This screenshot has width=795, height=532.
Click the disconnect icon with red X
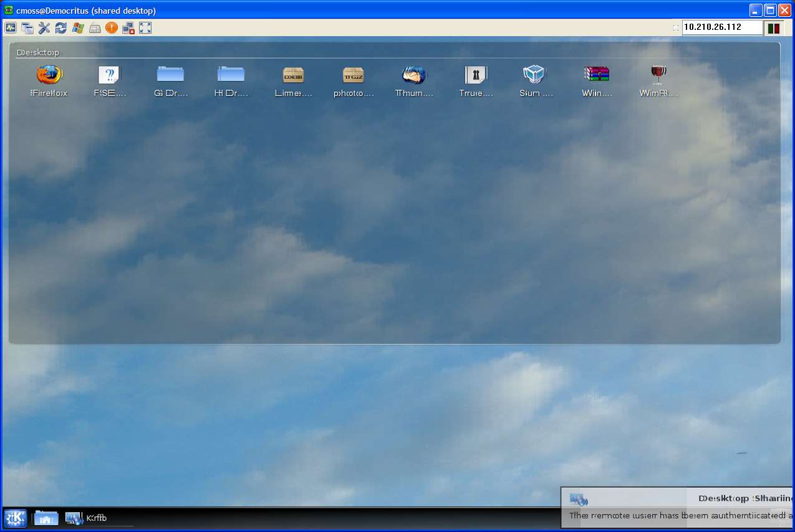(128, 27)
